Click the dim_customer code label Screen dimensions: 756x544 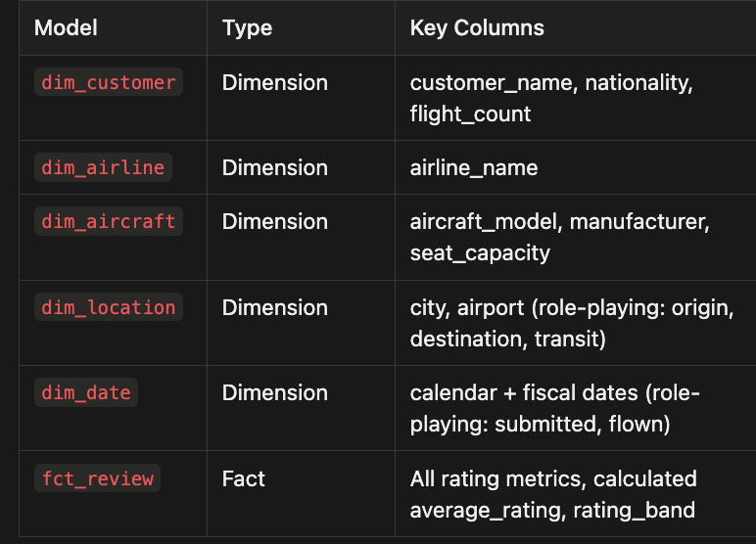109,82
